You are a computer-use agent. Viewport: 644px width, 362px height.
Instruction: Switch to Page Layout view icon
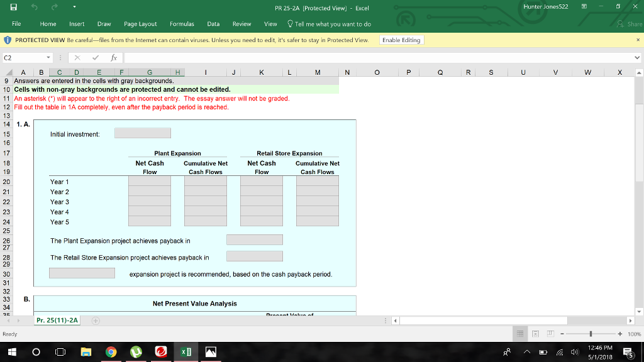pyautogui.click(x=535, y=334)
